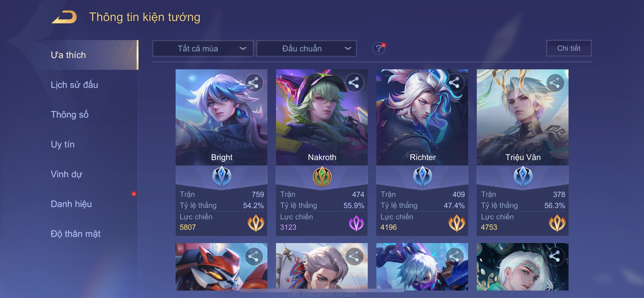The height and width of the screenshot is (298, 644).
Task: Click the horizontal scrollbar at the bottom
Action: (x=322, y=291)
